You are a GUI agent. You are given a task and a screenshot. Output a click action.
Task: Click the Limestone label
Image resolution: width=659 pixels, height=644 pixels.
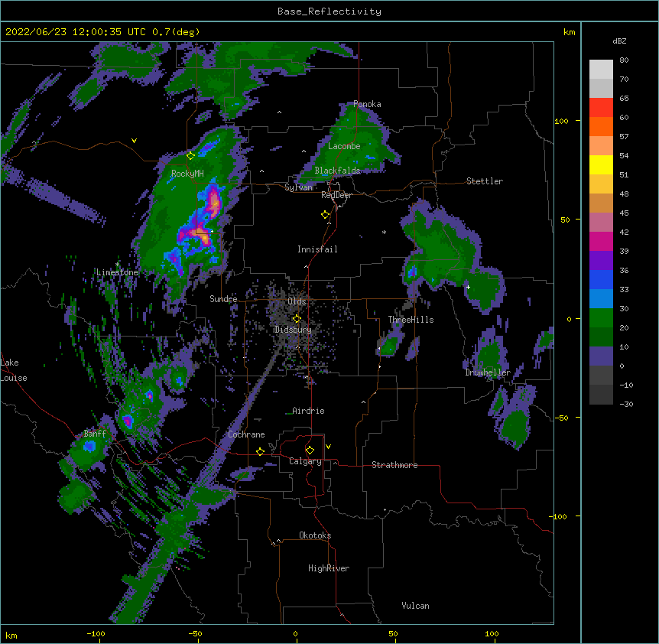(117, 272)
